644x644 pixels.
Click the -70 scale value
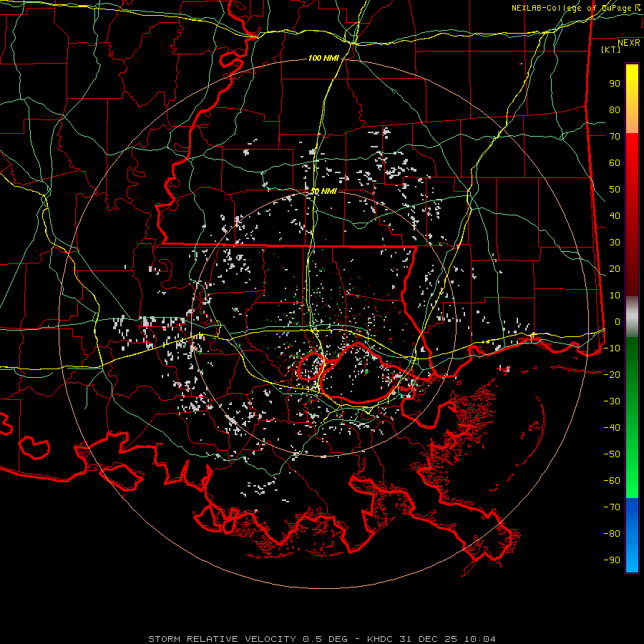click(612, 507)
